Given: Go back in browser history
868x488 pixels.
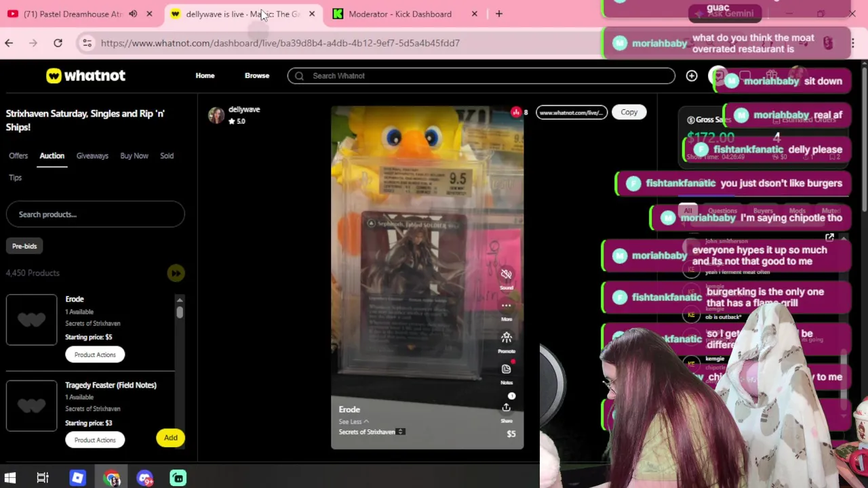Looking at the screenshot, I should point(9,43).
